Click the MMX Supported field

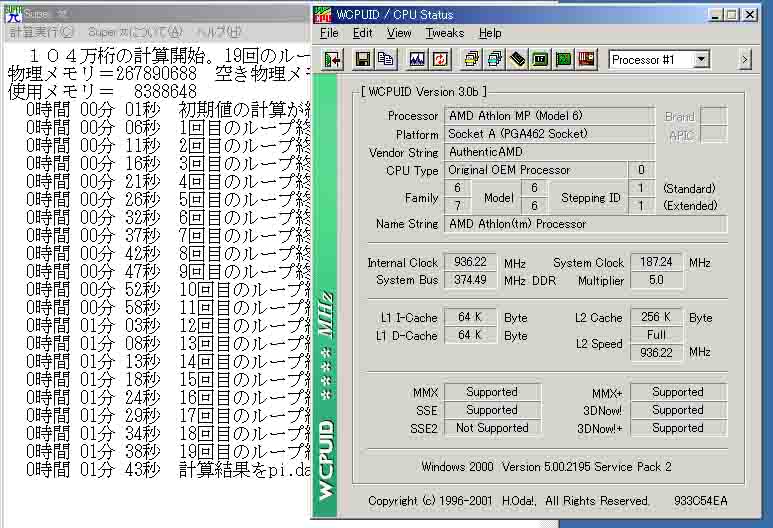492,392
